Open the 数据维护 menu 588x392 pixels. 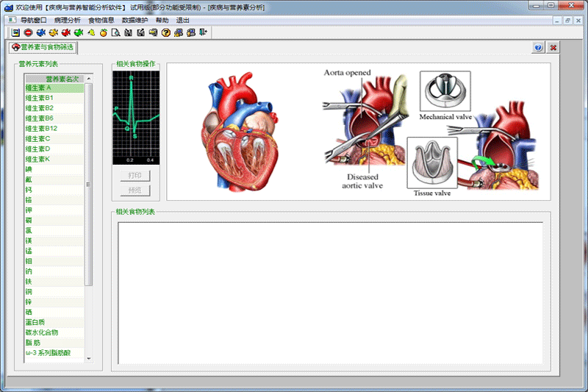(135, 20)
